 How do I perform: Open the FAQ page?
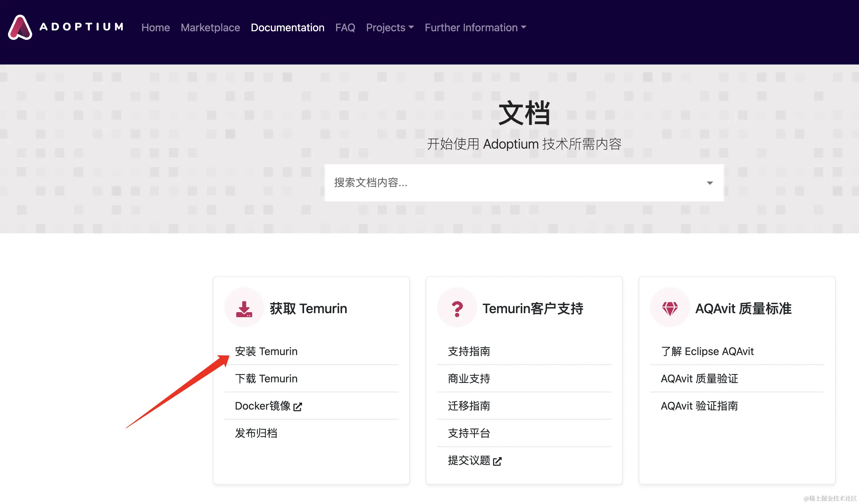coord(345,28)
